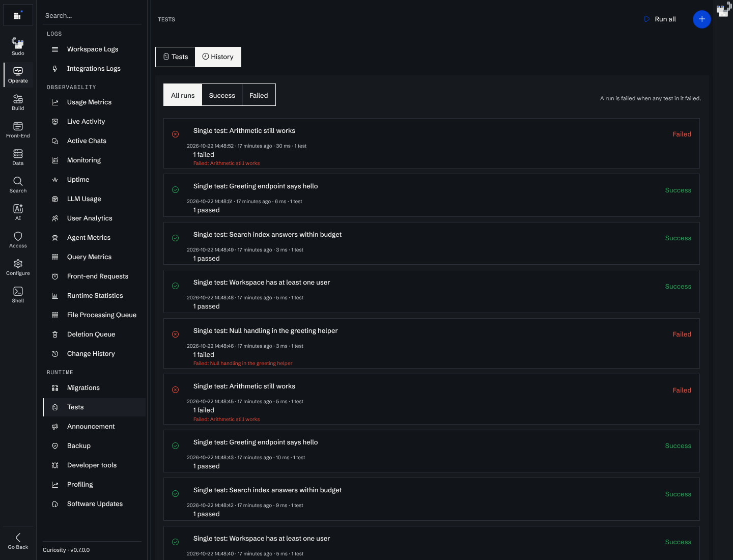The width and height of the screenshot is (733, 560).
Task: Open Workspace has user run at 14:48:48
Action: (431, 292)
